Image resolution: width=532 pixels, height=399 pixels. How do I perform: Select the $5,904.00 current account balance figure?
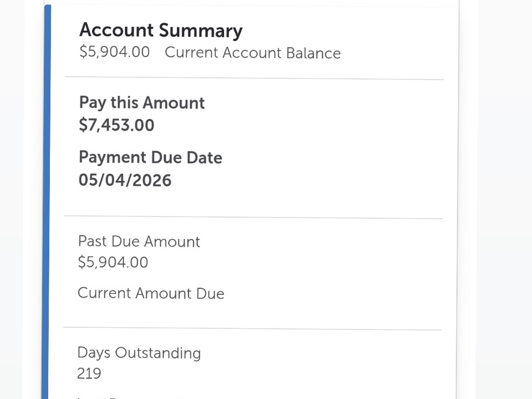114,52
